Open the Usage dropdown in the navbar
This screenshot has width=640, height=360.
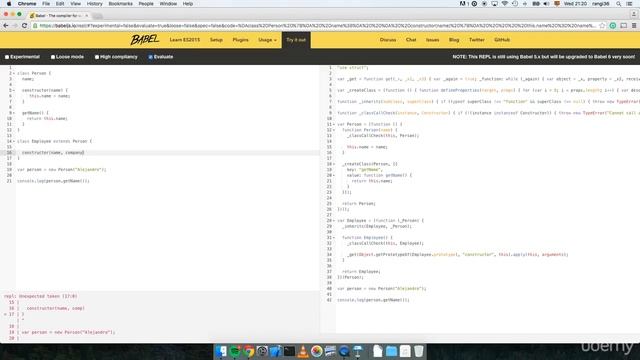point(267,40)
